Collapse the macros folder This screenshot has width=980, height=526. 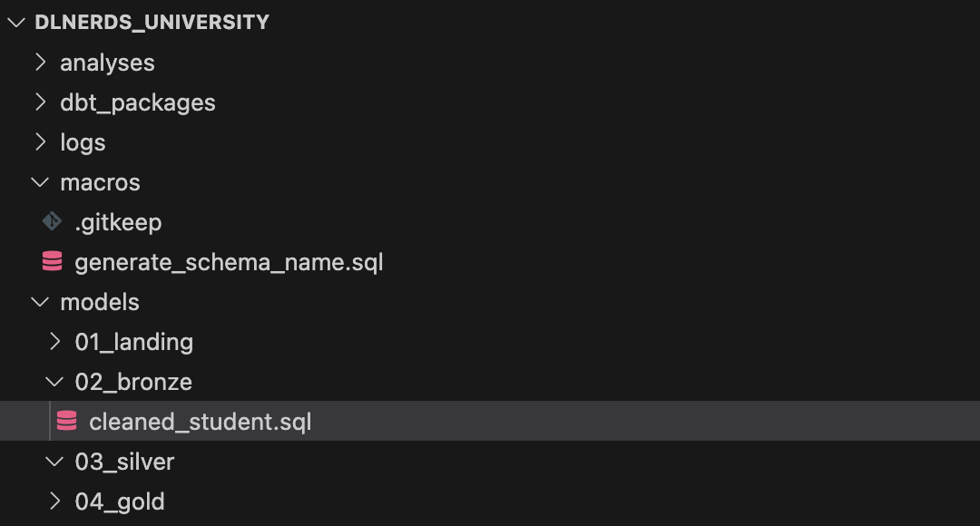40,181
